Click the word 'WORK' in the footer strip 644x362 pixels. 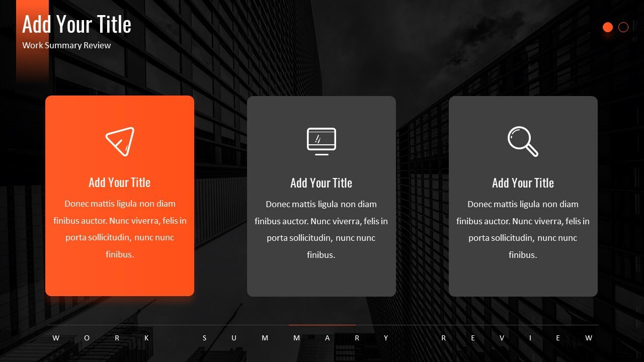click(x=101, y=338)
